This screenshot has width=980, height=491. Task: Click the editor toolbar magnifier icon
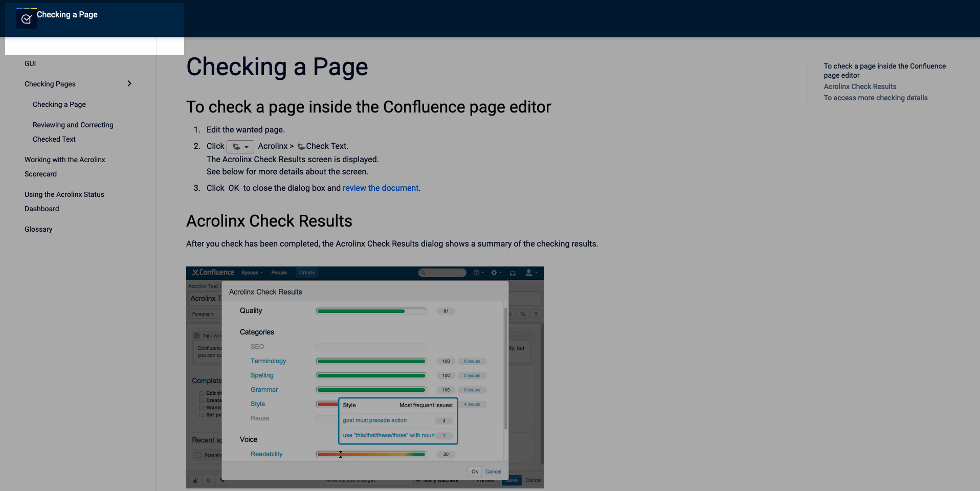click(x=523, y=314)
